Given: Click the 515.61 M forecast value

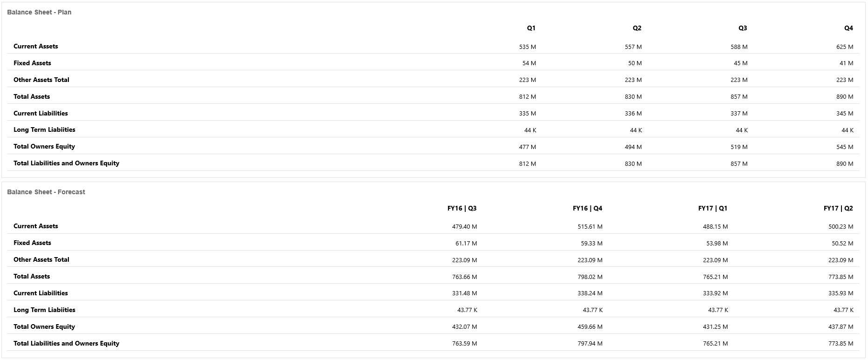Looking at the screenshot, I should click(590, 227).
